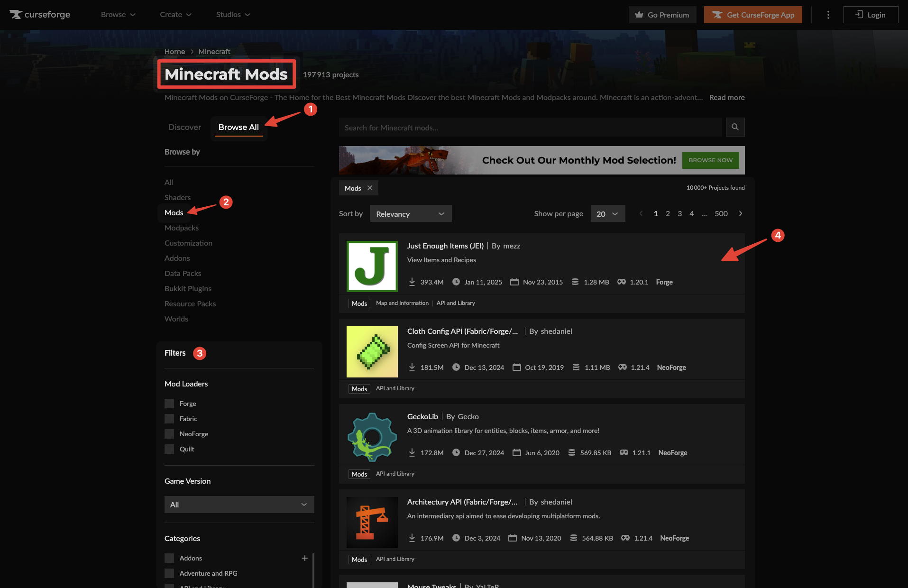Tick Adventure and RPG category checkbox
The width and height of the screenshot is (908, 588).
pyautogui.click(x=169, y=573)
